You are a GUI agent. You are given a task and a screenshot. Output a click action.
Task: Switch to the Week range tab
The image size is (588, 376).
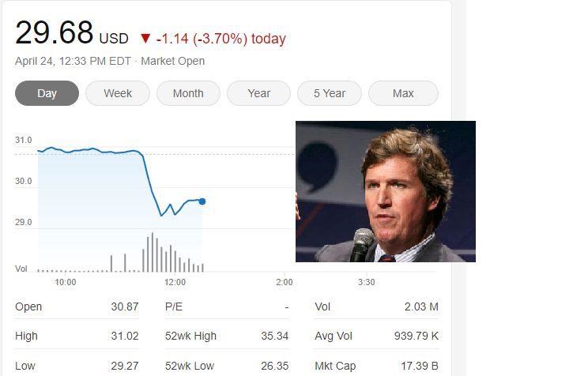pyautogui.click(x=118, y=93)
